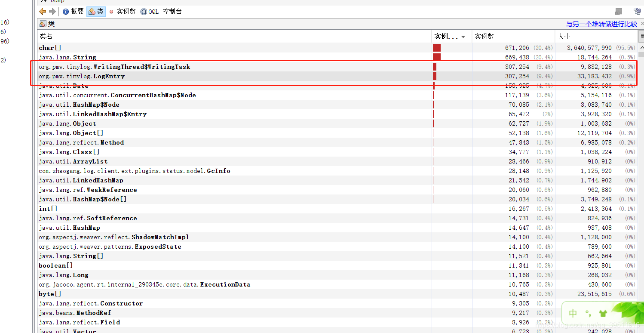Image resolution: width=644 pixels, height=333 pixels.
Task: Click the 类 panel header icon
Action: [43, 24]
